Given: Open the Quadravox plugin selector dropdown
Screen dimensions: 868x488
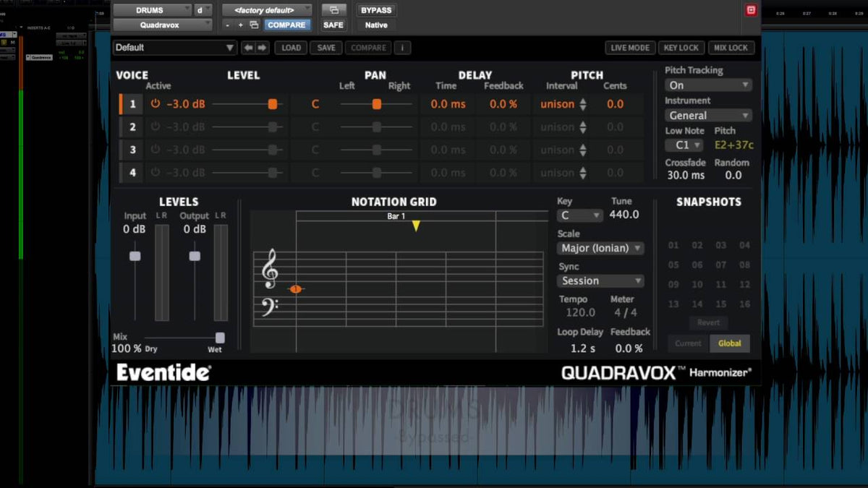Looking at the screenshot, I should (x=163, y=25).
